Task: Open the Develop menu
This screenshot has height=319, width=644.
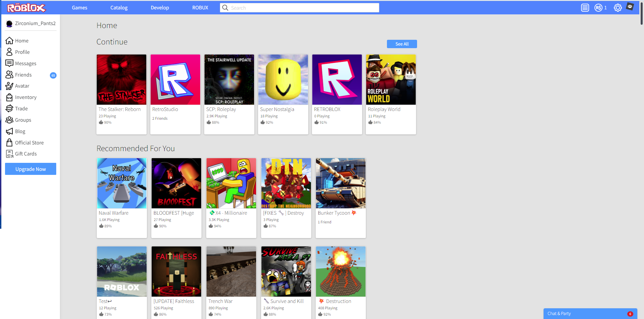Action: point(160,8)
